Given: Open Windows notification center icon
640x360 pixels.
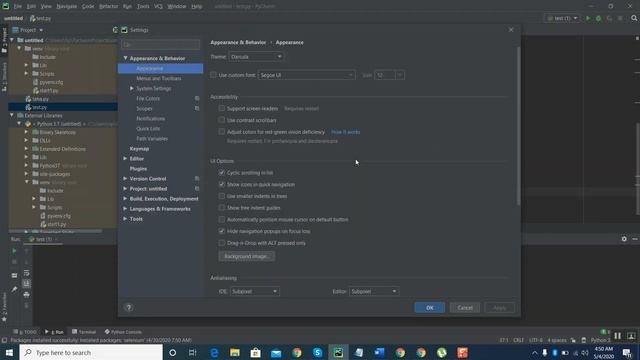Looking at the screenshot, I should tap(627, 353).
